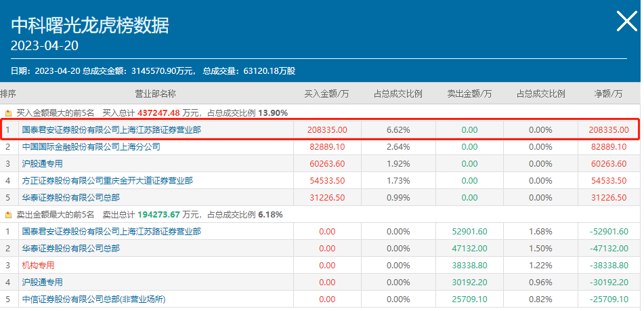The width and height of the screenshot is (644, 311).
Task: Click the 营业部名称 column header
Action: click(x=155, y=94)
